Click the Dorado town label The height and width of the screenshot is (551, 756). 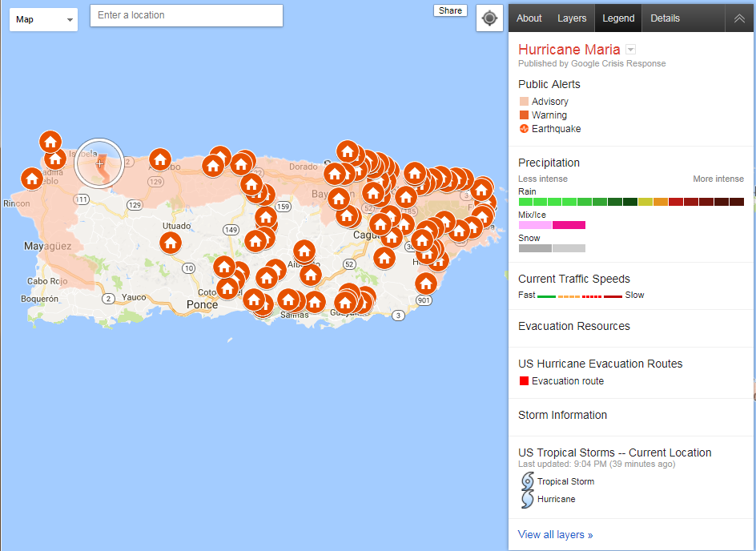304,167
